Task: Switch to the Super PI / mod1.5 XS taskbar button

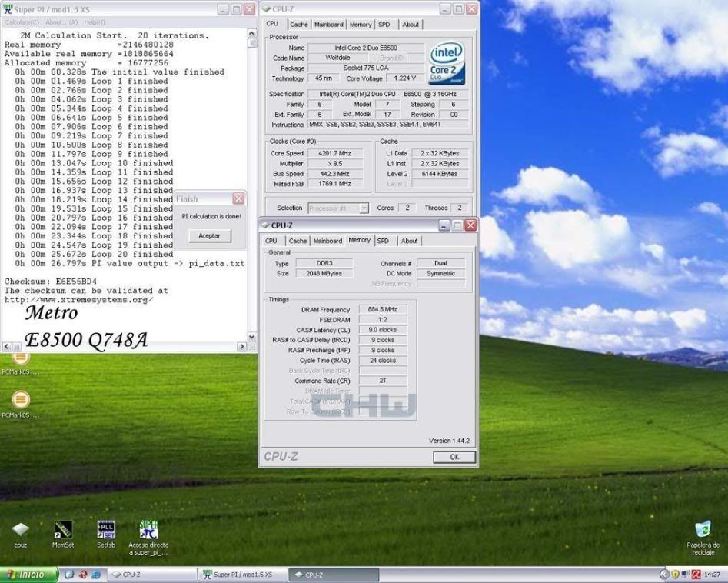Action: click(243, 575)
